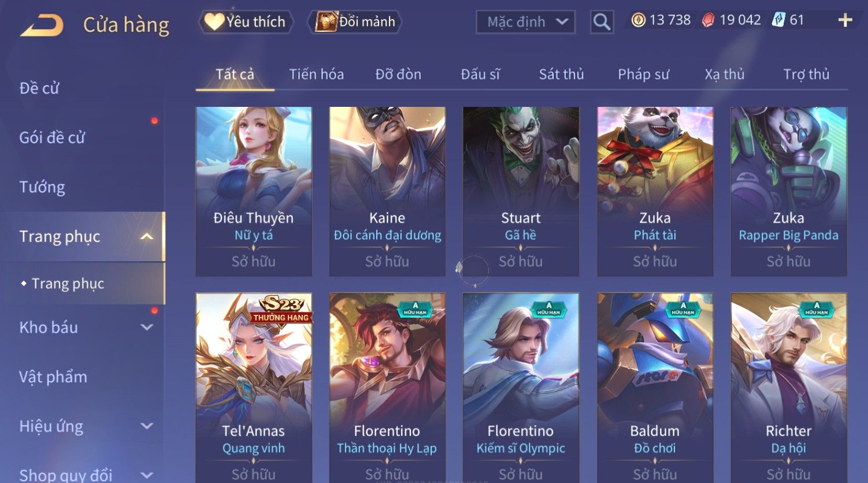This screenshot has height=483, width=868.
Task: Open the Tướng sidebar menu
Action: pyautogui.click(x=42, y=187)
